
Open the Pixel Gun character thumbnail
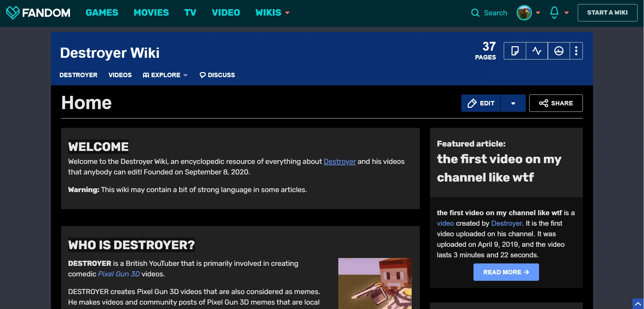[x=375, y=284]
